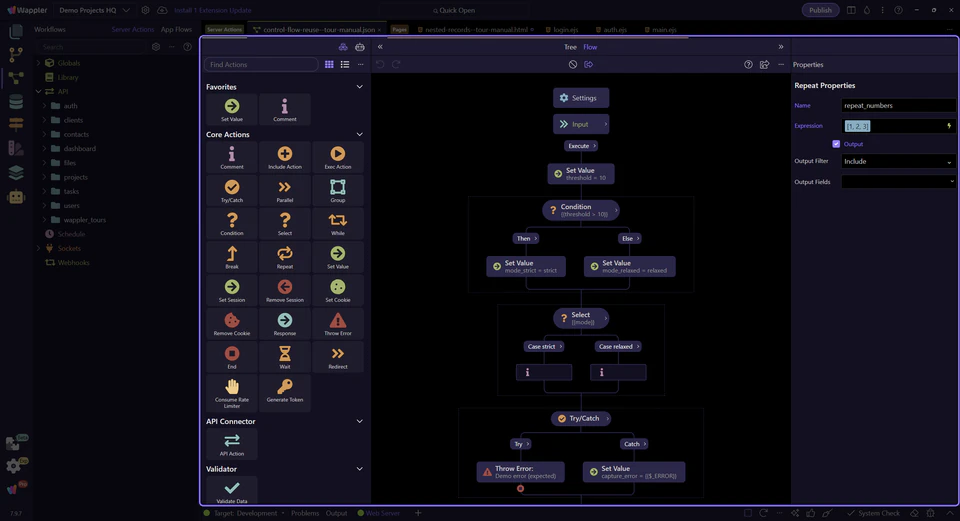Image resolution: width=960 pixels, height=521 pixels.
Task: Switch palette to grid view
Action: [329, 64]
